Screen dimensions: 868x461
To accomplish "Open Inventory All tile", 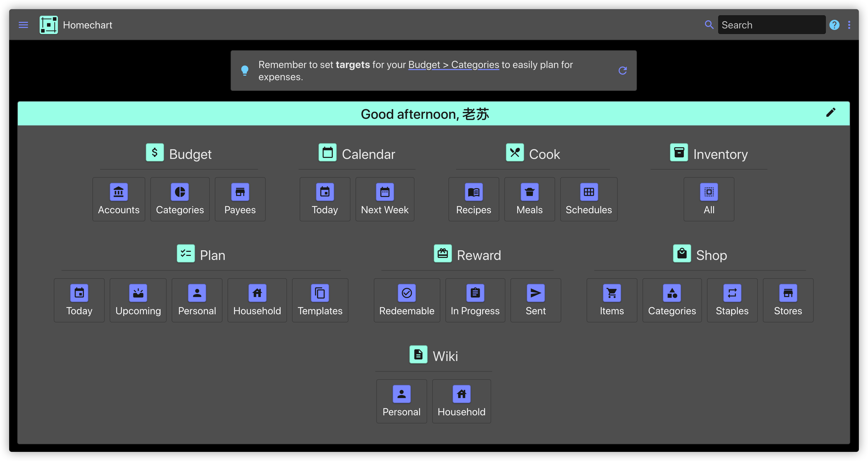I will 709,199.
